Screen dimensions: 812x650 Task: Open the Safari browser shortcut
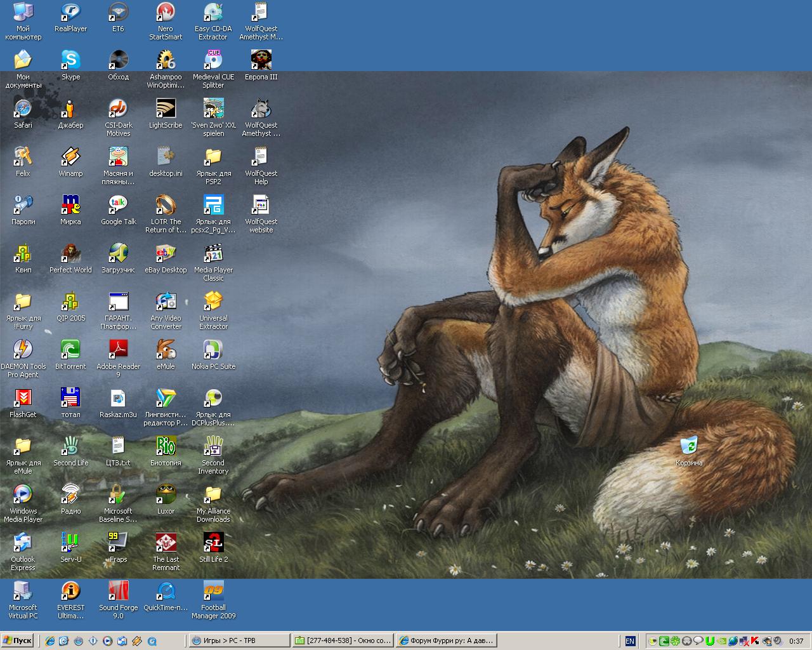[x=23, y=109]
